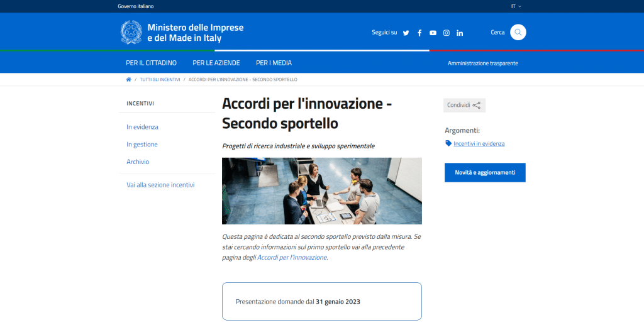Open the LinkedIn page icon
This screenshot has width=644, height=325.
point(460,33)
